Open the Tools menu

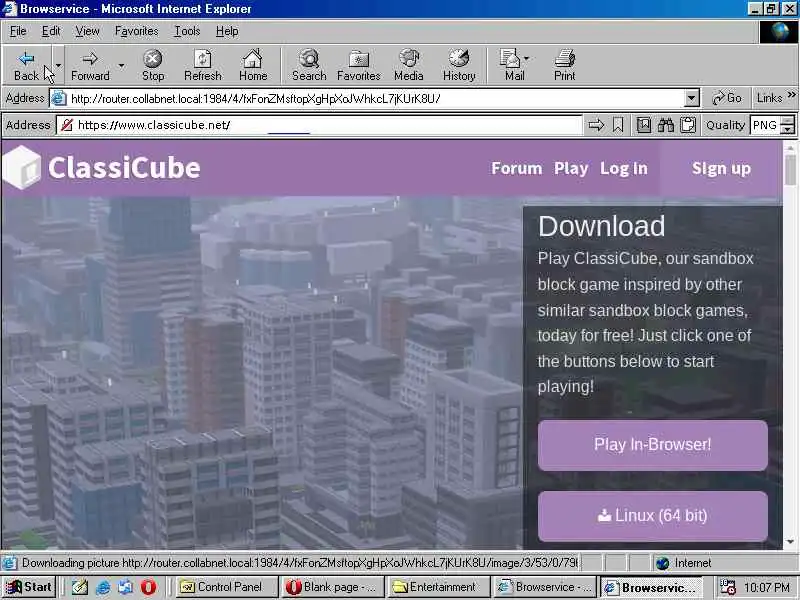point(187,31)
